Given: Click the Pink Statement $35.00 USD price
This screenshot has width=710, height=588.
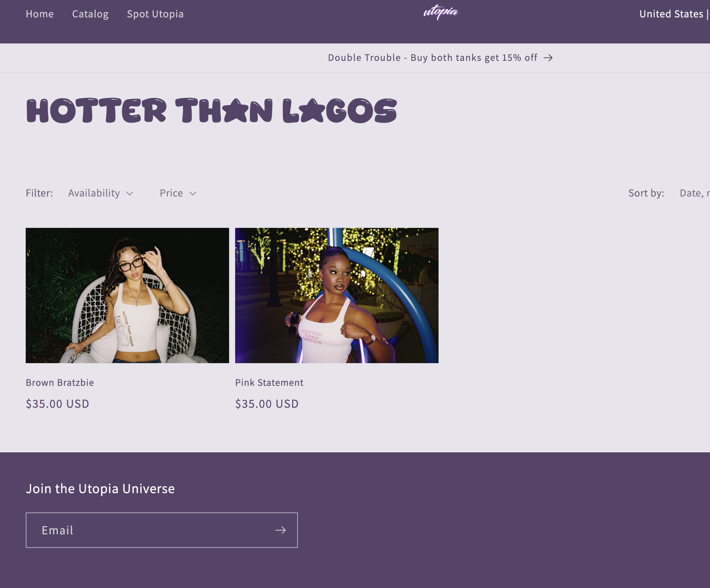Looking at the screenshot, I should (267, 404).
